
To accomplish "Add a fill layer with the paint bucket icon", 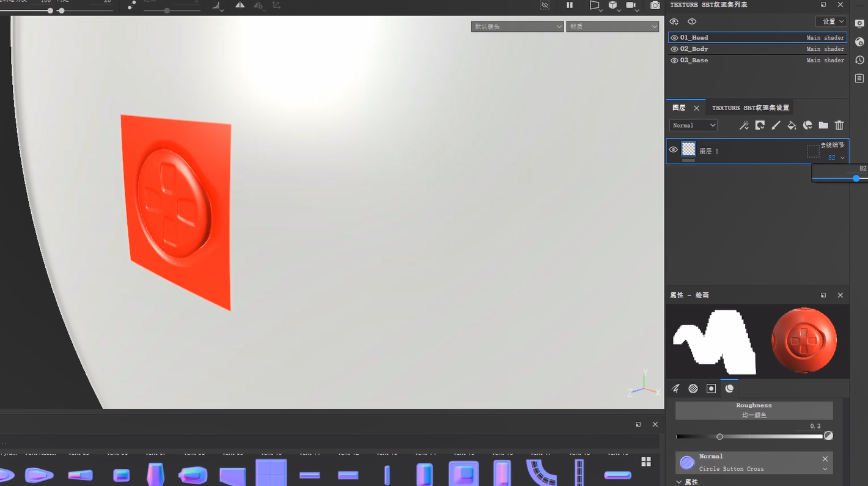I will coord(792,125).
